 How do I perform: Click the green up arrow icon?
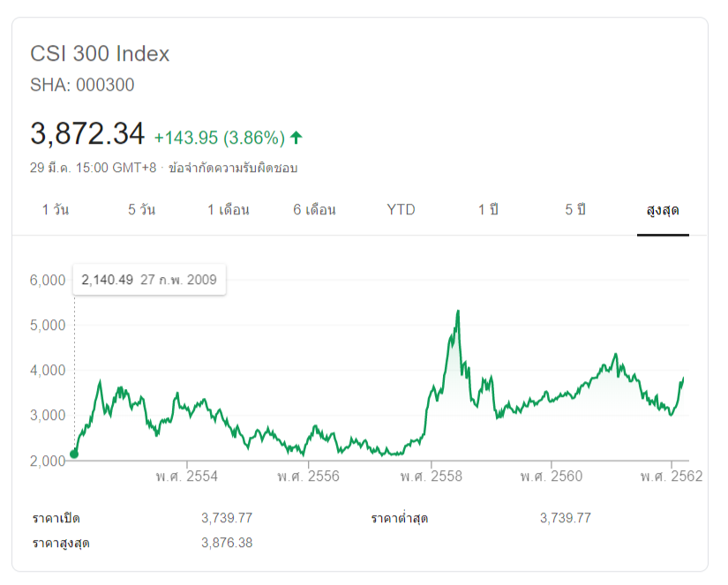[x=296, y=137]
